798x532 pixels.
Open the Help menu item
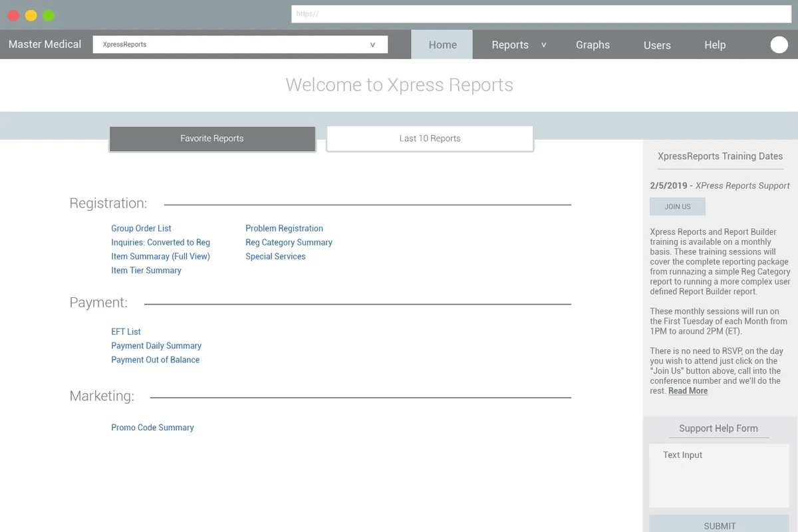point(715,45)
